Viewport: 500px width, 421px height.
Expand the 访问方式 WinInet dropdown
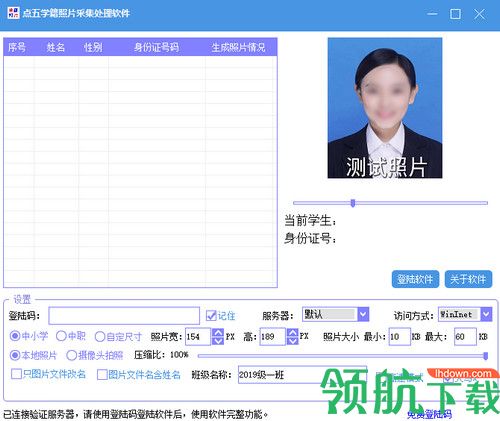(486, 314)
